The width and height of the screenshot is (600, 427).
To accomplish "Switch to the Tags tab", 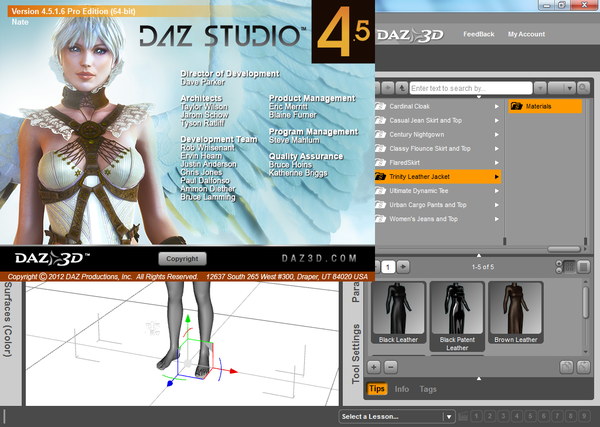I will point(428,389).
